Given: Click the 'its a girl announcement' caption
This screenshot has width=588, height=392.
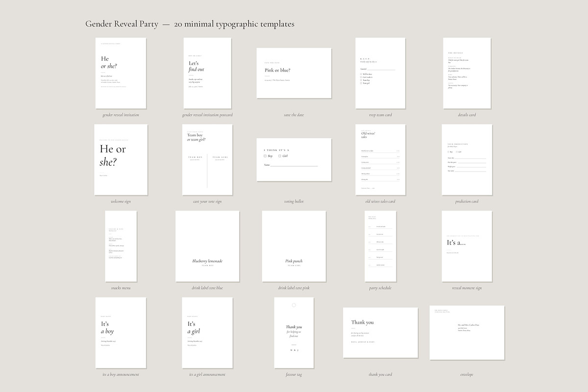Looking at the screenshot, I should point(207,374).
